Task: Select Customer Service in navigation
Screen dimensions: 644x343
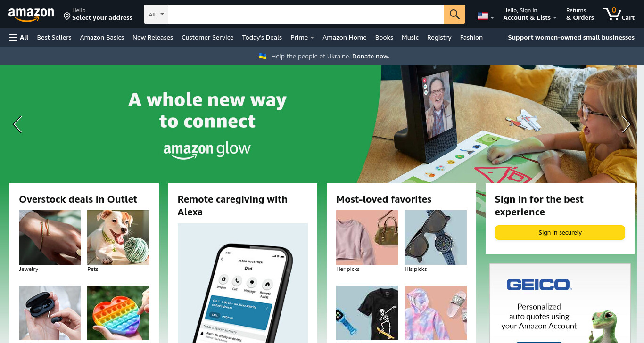Action: point(207,37)
